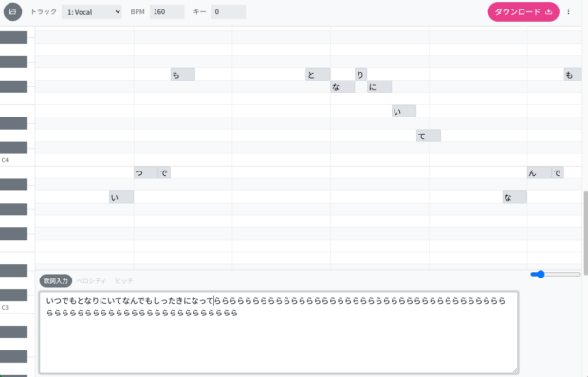Select the な note below ん
Viewport: 588px width, 377px height.
[514, 197]
